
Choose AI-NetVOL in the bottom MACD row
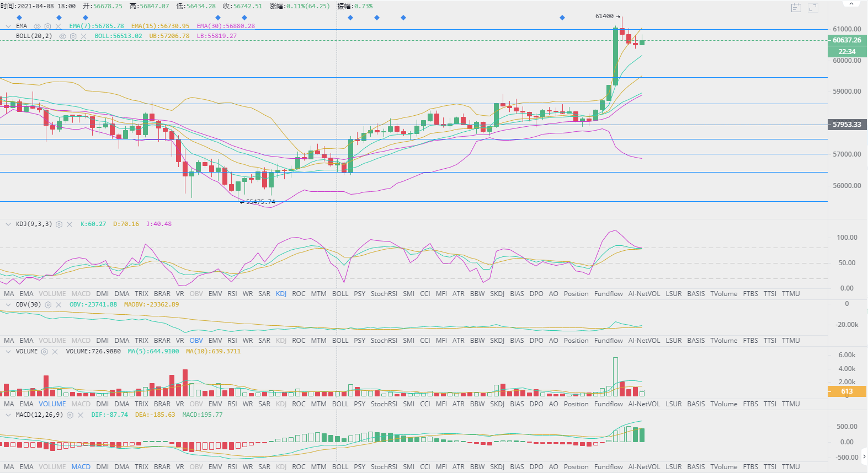(644, 467)
